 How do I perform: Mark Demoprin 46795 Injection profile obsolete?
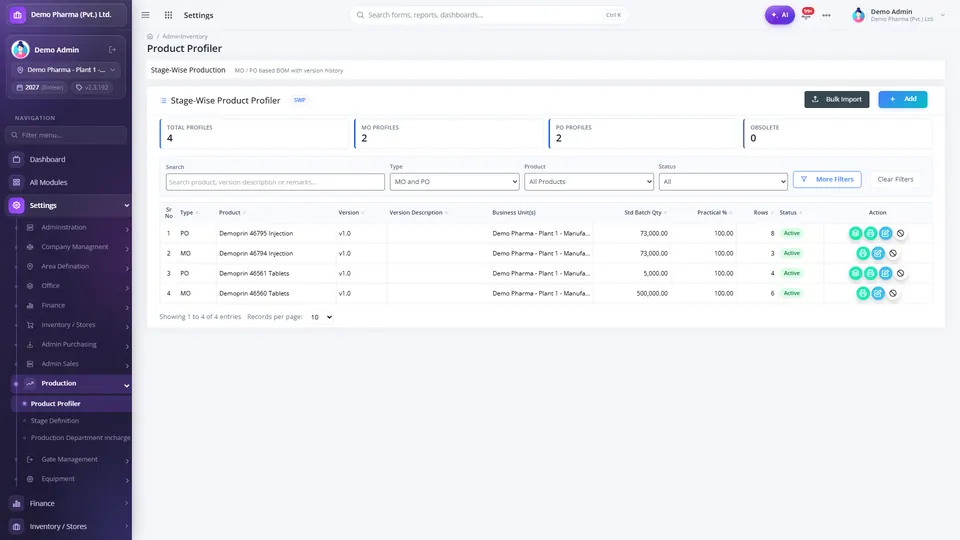pyautogui.click(x=900, y=233)
